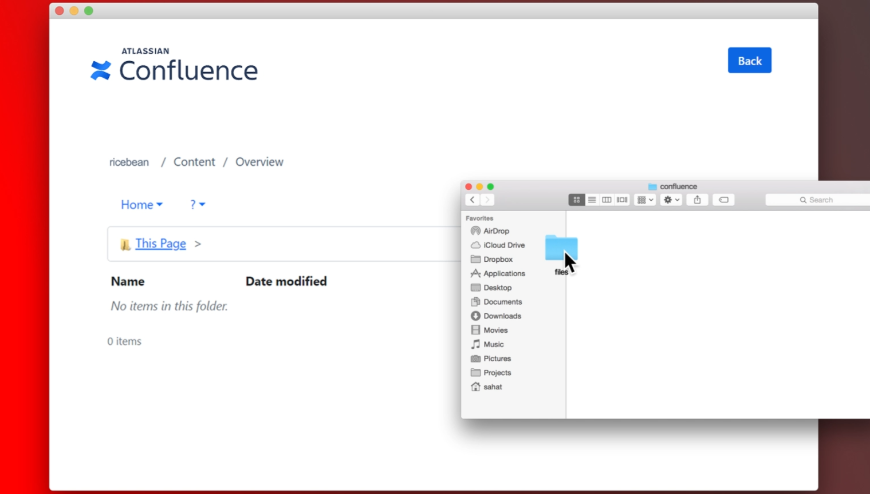Viewport: 870px width, 494px height.
Task: Expand the question mark dropdown menu
Action: coord(198,204)
